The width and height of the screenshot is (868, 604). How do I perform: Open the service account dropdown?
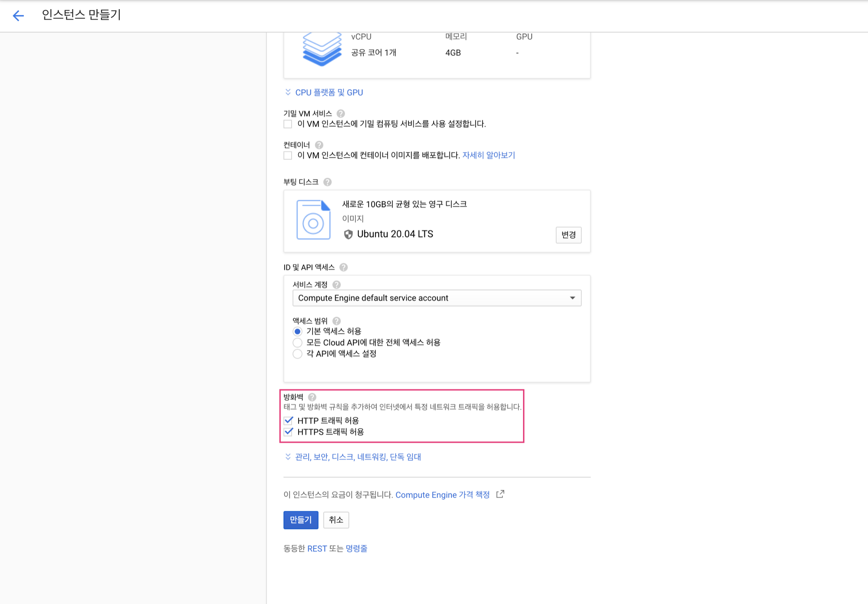pos(437,298)
